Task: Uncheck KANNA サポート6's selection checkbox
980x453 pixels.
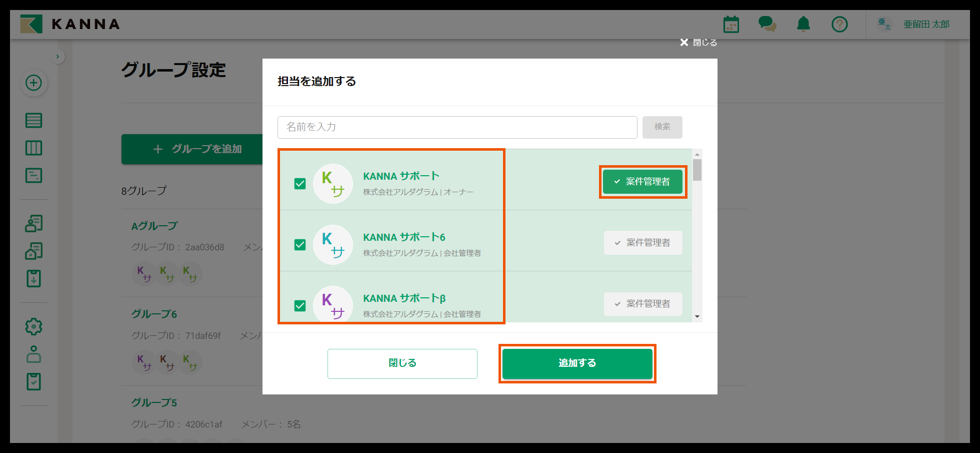Action: click(300, 245)
